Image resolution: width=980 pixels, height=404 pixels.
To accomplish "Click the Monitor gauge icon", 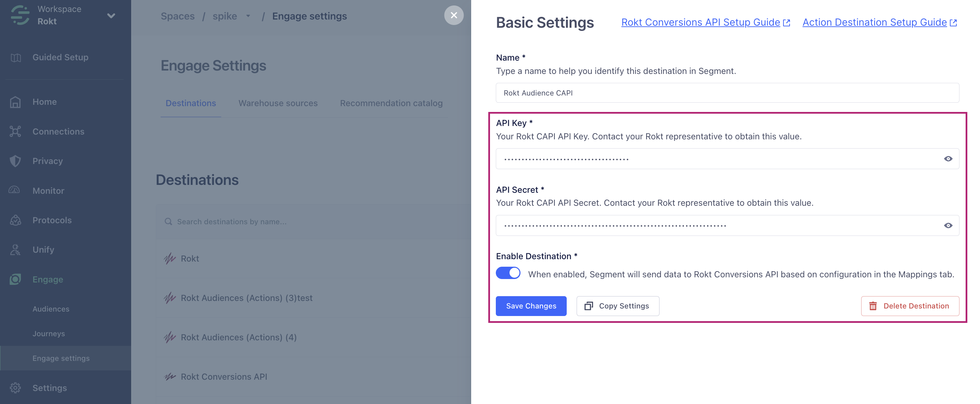I will (14, 190).
